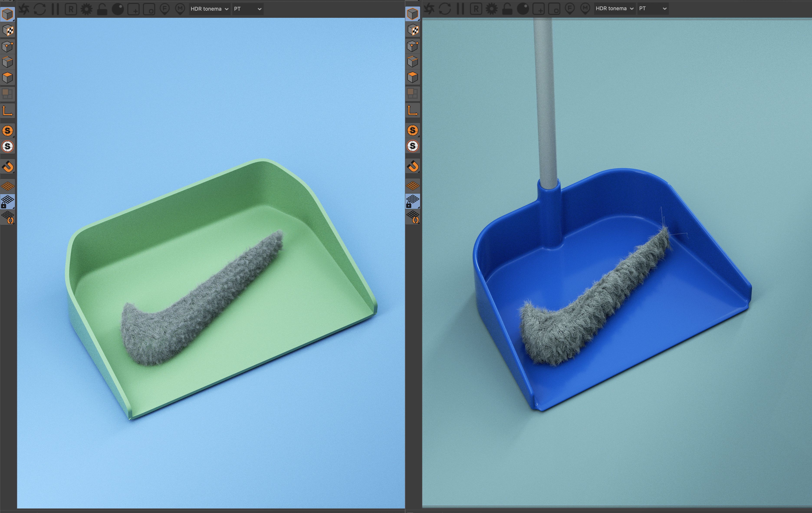The width and height of the screenshot is (812, 513).
Task: Open render settings gear in left viewer
Action: coord(87,9)
